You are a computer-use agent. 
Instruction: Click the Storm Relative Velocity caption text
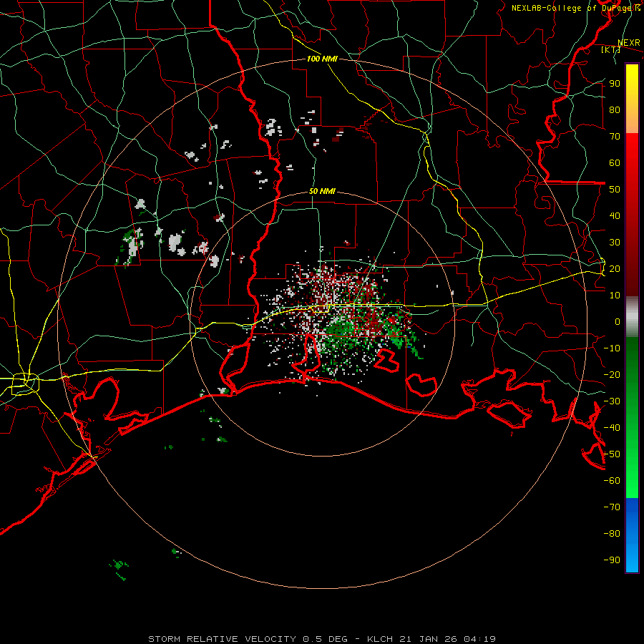322,639
